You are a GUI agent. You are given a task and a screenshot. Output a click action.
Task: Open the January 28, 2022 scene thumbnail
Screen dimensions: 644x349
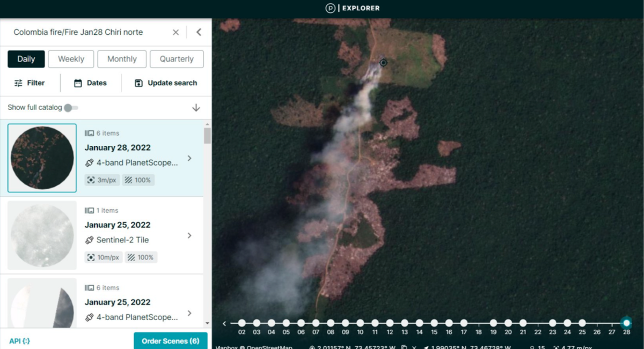42,158
